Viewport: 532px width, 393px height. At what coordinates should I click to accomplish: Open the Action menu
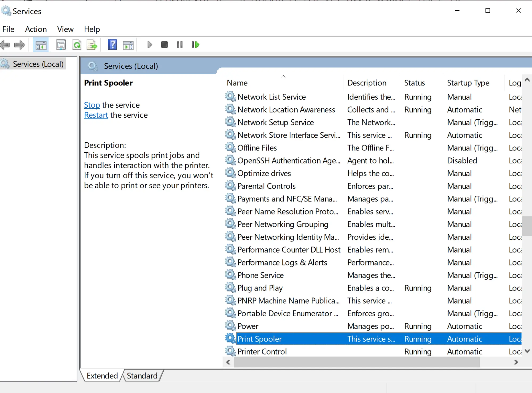pyautogui.click(x=36, y=29)
